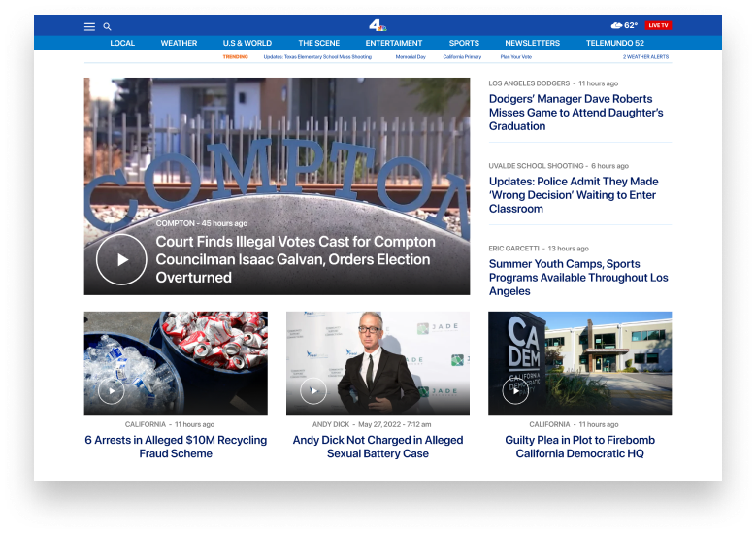756x534 pixels.
Task: Open the U.S & WORLD section
Action: point(247,43)
